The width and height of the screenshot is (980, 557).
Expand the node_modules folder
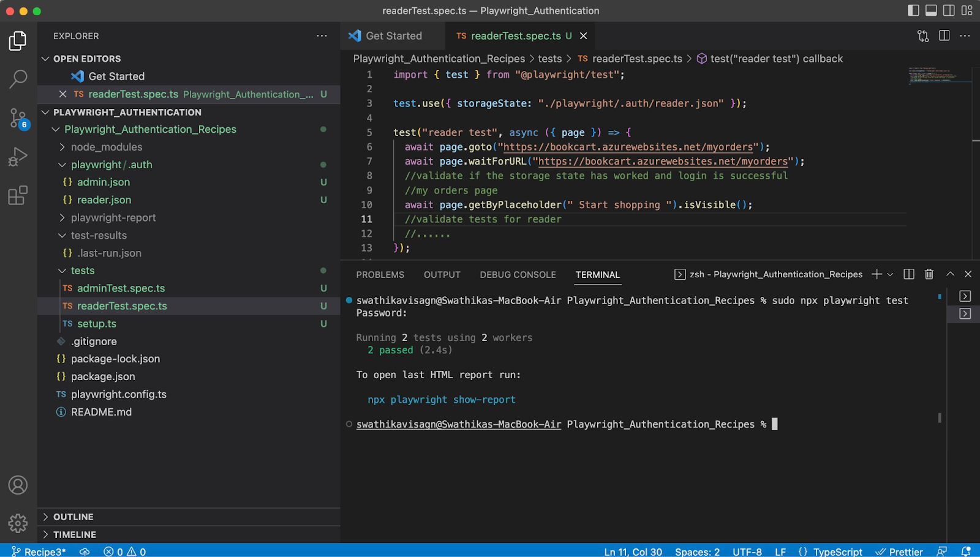pyautogui.click(x=106, y=147)
